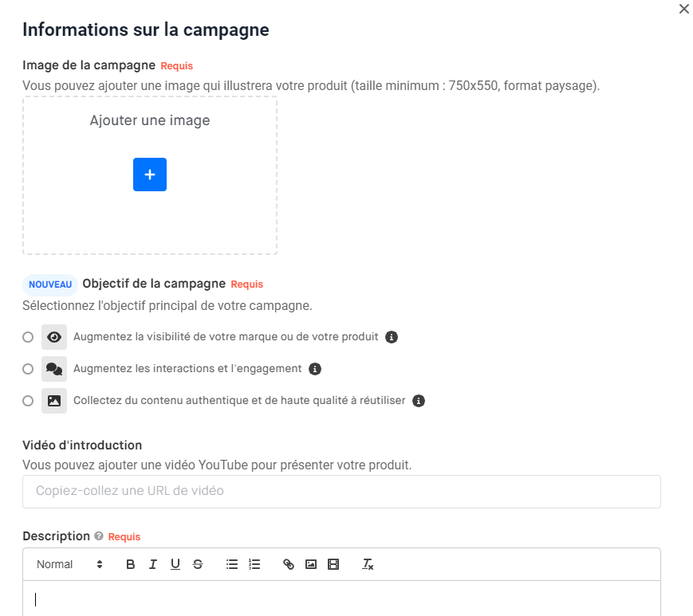Click the bold formatting icon
693x616 pixels.
click(131, 564)
